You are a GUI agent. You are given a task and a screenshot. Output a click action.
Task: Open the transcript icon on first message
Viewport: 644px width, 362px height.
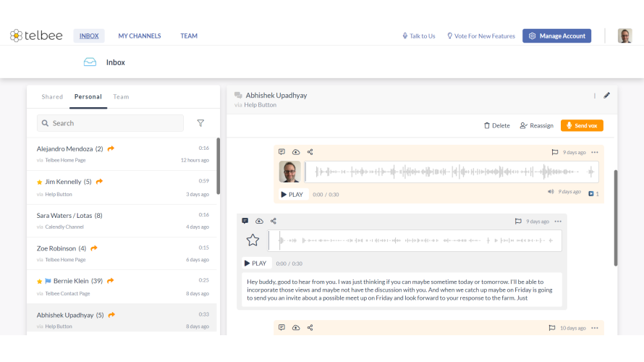(x=281, y=152)
